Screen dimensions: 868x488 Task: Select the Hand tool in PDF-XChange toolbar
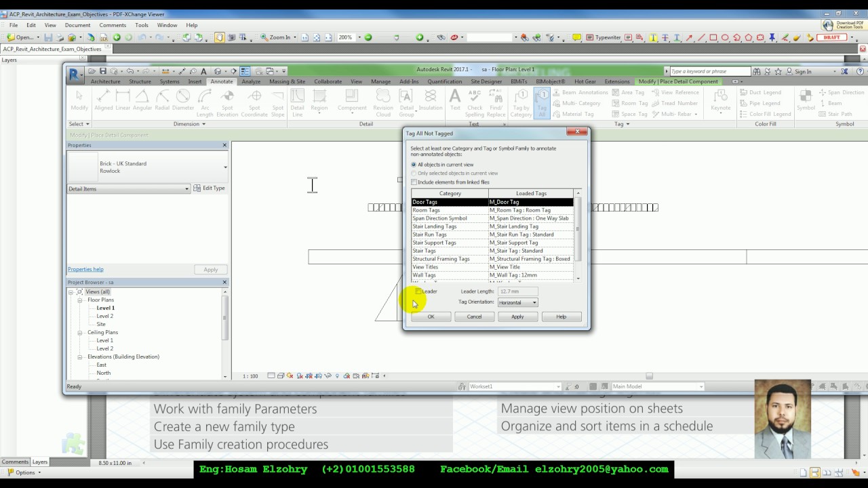point(220,37)
